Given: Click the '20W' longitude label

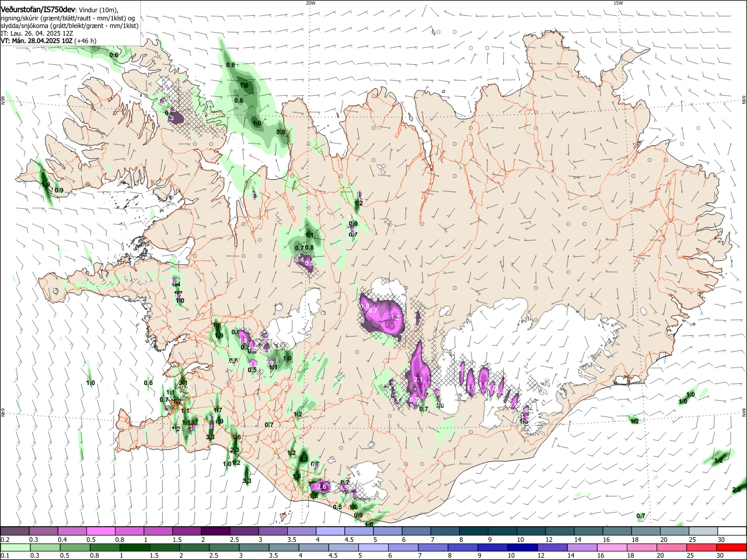Looking at the screenshot, I should tap(310, 3).
